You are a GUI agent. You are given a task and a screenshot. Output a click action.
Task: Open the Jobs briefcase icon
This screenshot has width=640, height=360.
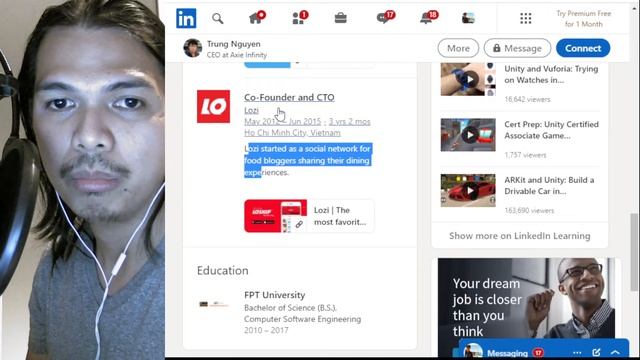(340, 18)
